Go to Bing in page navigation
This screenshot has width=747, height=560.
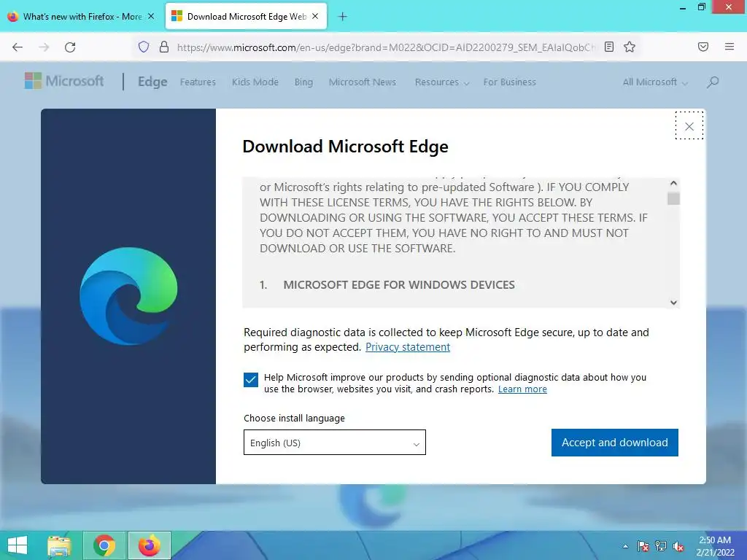(x=303, y=82)
